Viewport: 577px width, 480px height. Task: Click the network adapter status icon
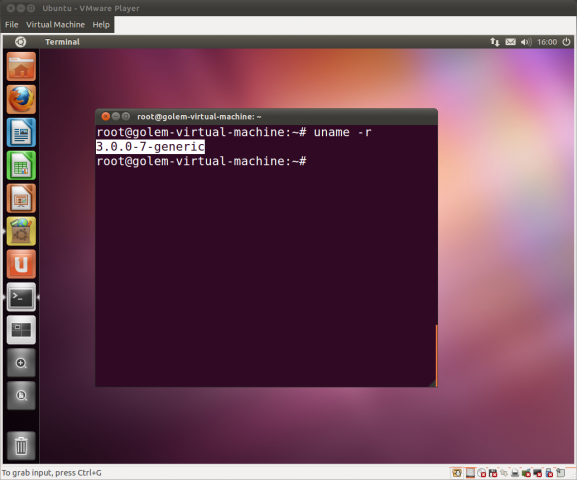point(504,473)
